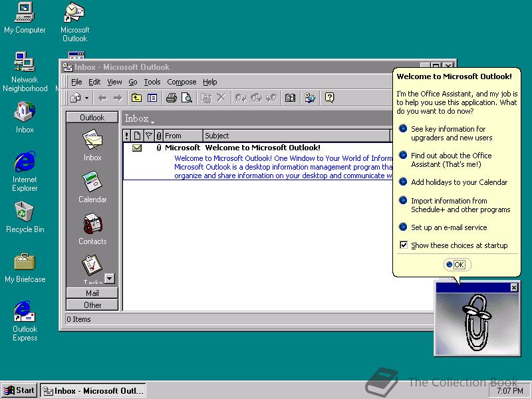The width and height of the screenshot is (532, 399).
Task: Uncheck Show these choices at startup
Action: pyautogui.click(x=404, y=245)
